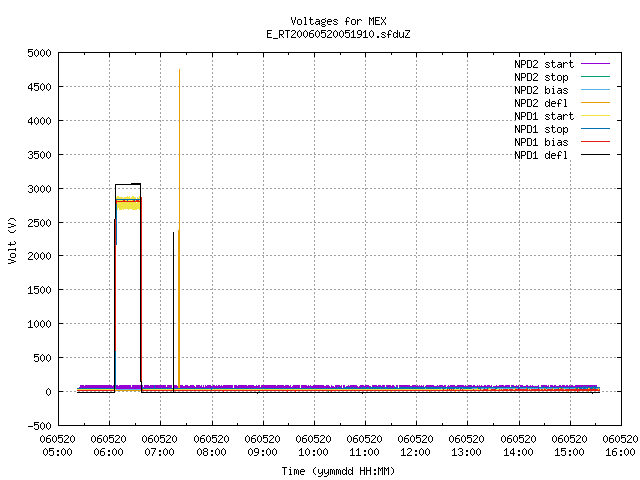Click the NPD2 bias legend label
This screenshot has width=640, height=480.
[x=541, y=90]
